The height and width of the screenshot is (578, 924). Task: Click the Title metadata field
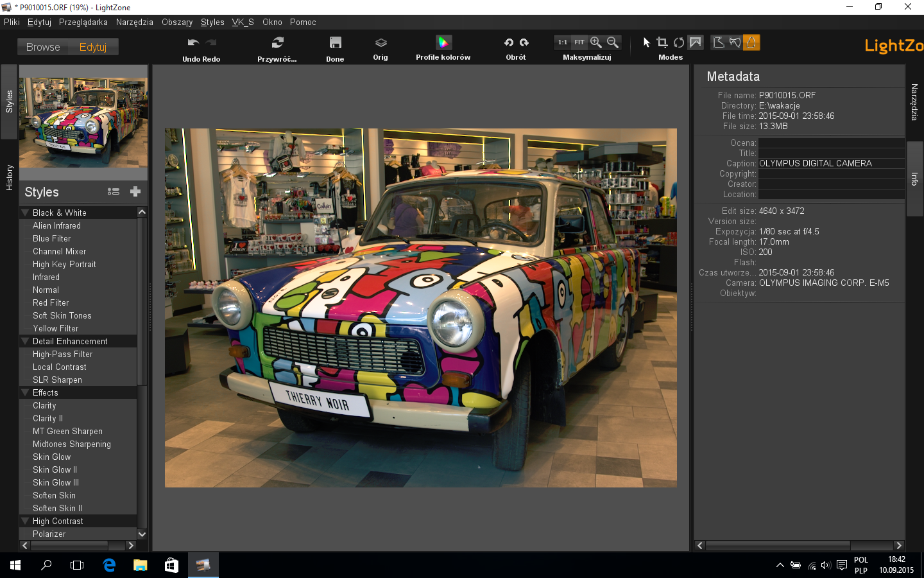point(831,153)
